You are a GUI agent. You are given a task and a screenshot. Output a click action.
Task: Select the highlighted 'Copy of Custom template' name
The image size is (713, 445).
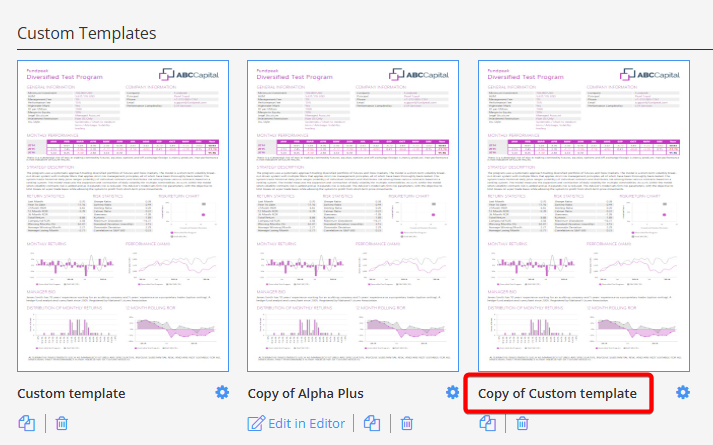557,393
